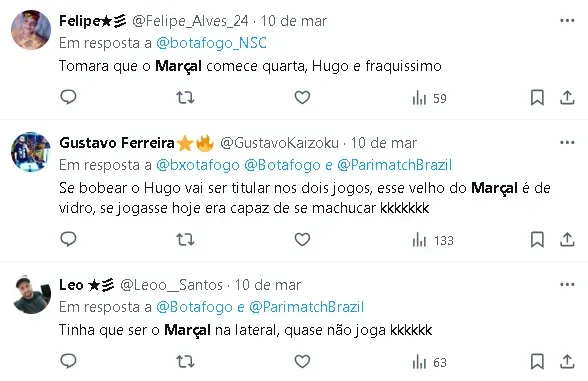Open Gustavo Ferreira's profile picture
Image resolution: width=588 pixels, height=381 pixels.
[31, 152]
